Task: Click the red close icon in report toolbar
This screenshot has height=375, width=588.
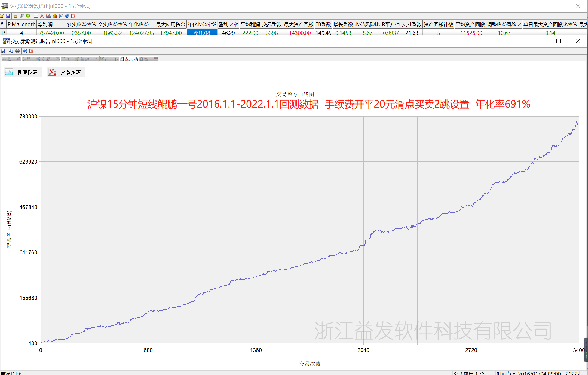Action: pyautogui.click(x=32, y=51)
